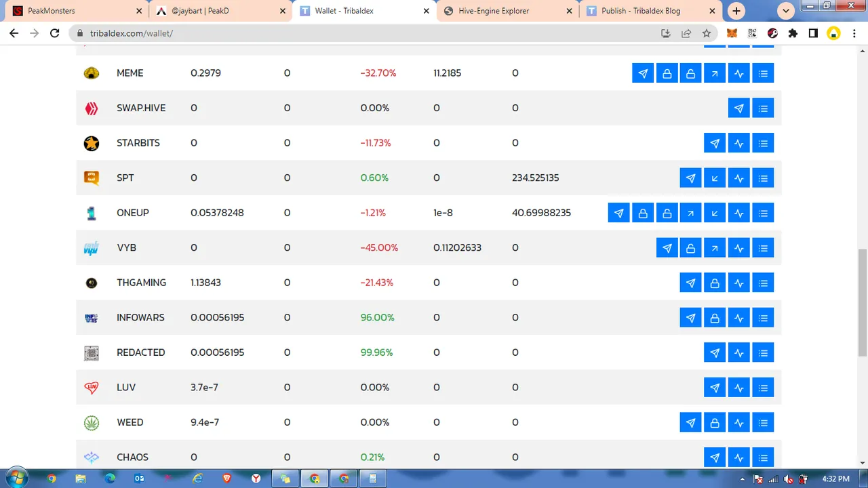Image resolution: width=868 pixels, height=488 pixels.
Task: Click the send icon in VYB row
Action: 667,248
